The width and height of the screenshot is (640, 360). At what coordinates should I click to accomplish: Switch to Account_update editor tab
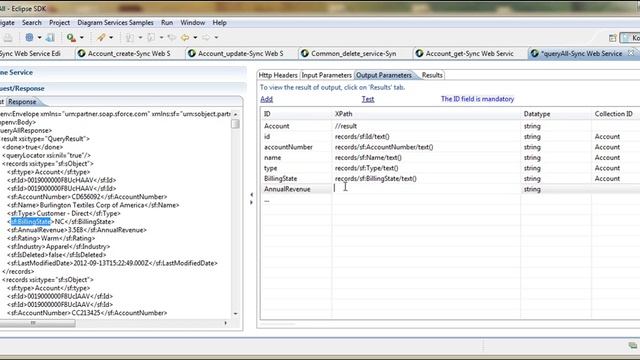(240, 53)
